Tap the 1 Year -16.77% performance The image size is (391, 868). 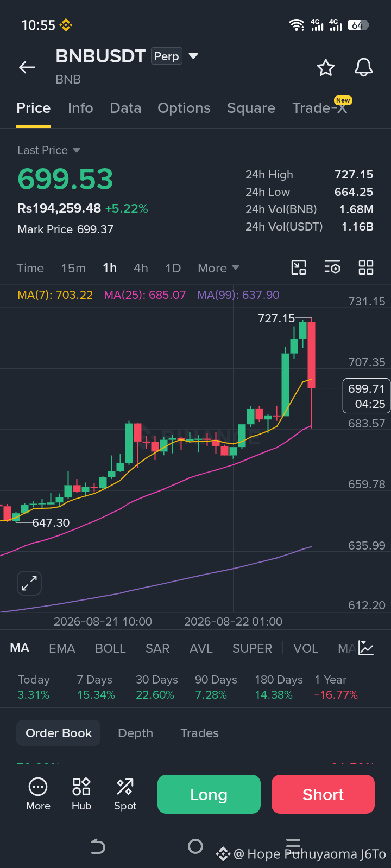pos(336,687)
